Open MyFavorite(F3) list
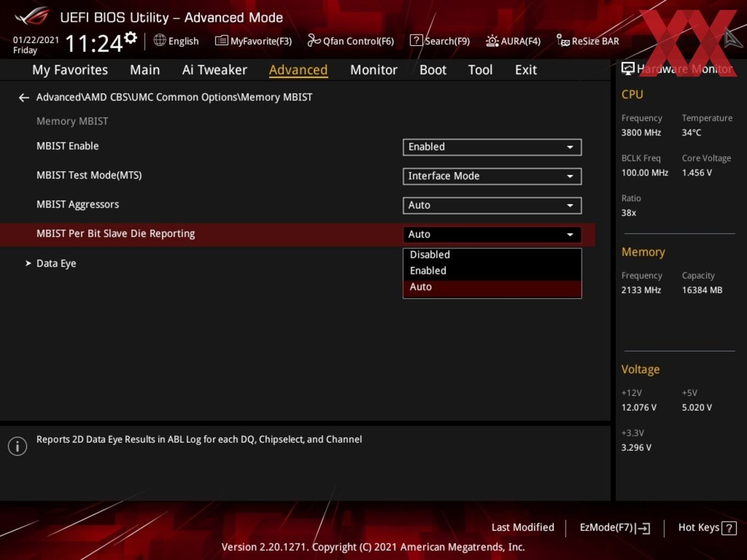Viewport: 747px width, 560px height. (x=253, y=41)
